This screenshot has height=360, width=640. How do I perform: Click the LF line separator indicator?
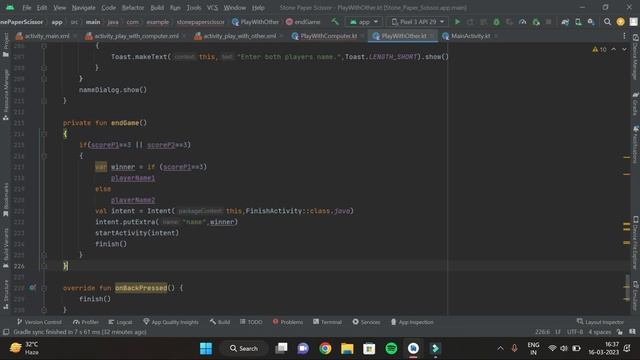click(558, 332)
